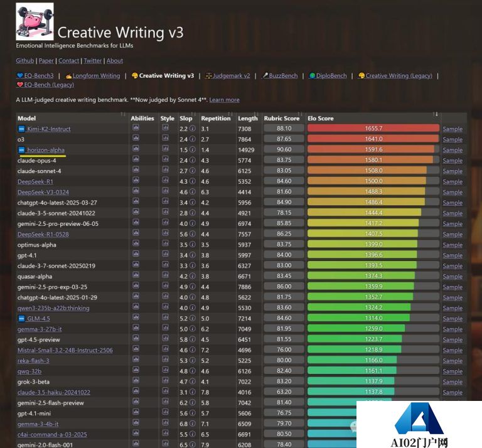Open Abilities chart icon for DeepSeek-R1 row
The height and width of the screenshot is (448, 482).
click(136, 180)
